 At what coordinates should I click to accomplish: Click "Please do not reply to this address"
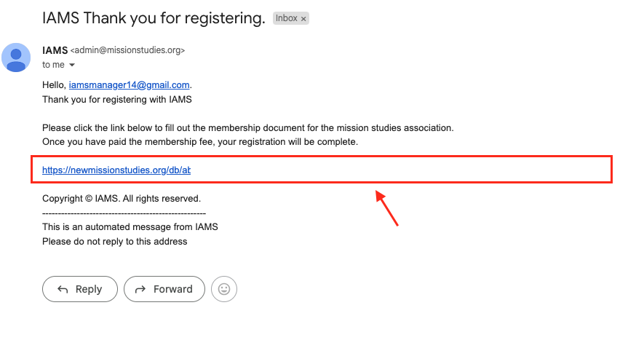click(x=115, y=241)
